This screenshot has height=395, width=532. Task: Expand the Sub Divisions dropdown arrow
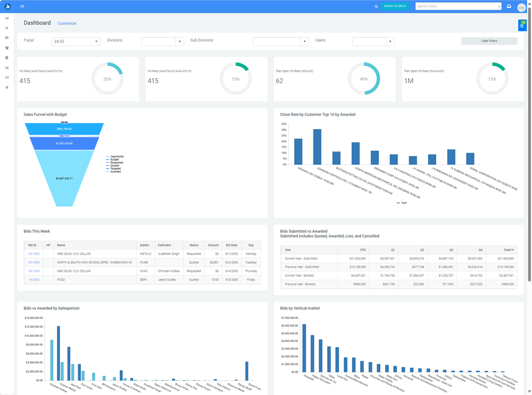305,41
